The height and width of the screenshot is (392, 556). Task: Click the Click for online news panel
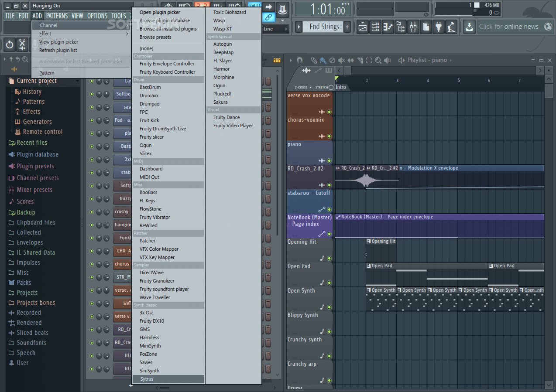click(x=509, y=27)
